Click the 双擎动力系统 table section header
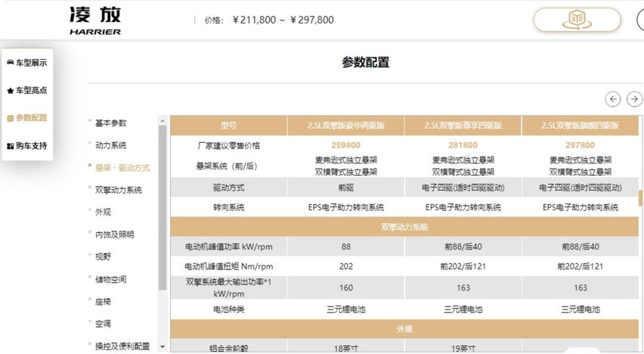The image size is (644, 354). (404, 227)
